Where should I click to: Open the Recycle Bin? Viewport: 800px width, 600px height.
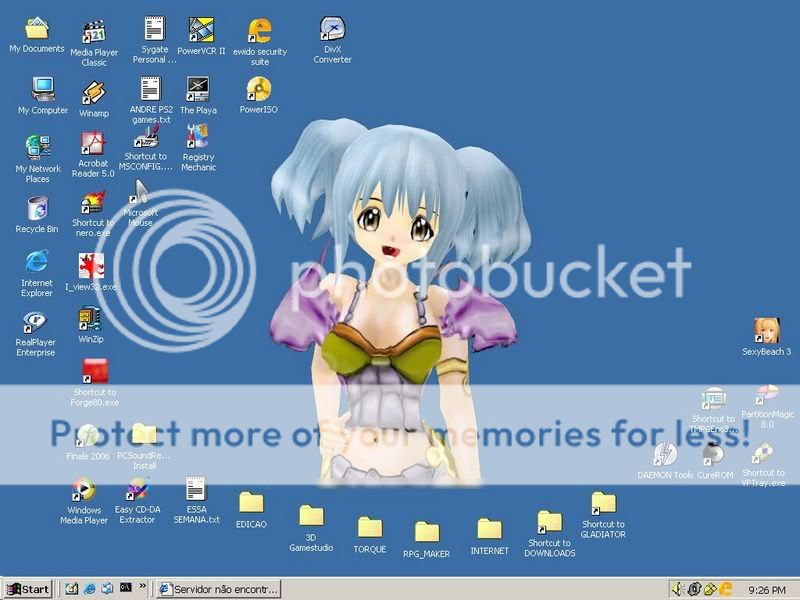pyautogui.click(x=37, y=209)
